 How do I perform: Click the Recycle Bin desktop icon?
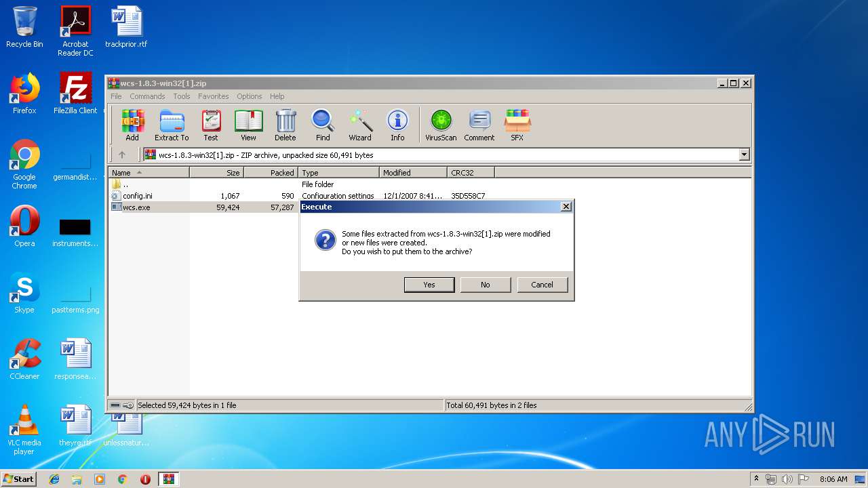[x=24, y=27]
